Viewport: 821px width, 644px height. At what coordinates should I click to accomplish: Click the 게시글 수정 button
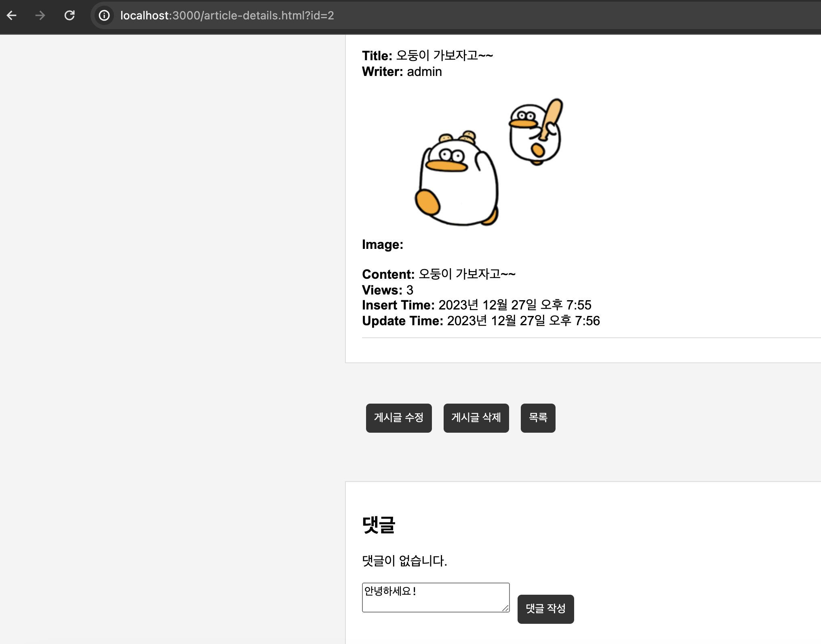pos(399,418)
